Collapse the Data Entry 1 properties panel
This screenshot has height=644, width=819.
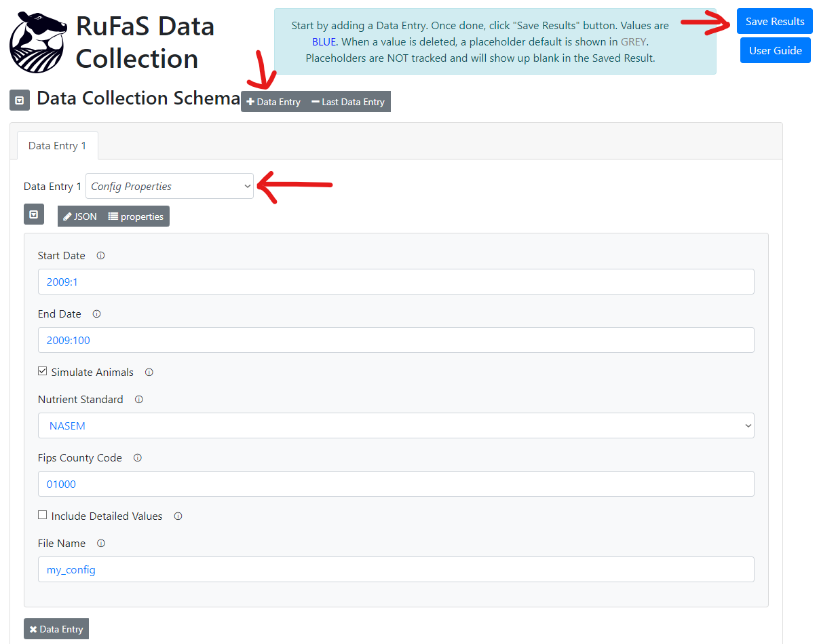(34, 214)
